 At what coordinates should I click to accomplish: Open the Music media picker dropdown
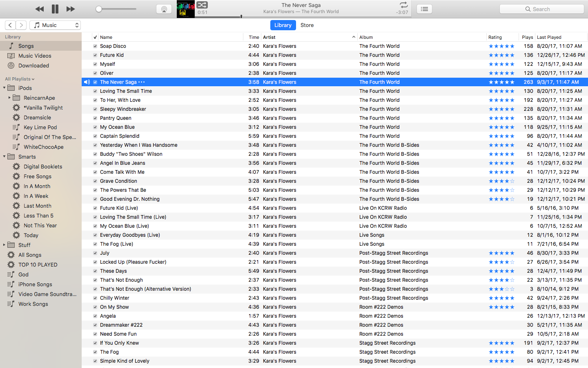[55, 25]
